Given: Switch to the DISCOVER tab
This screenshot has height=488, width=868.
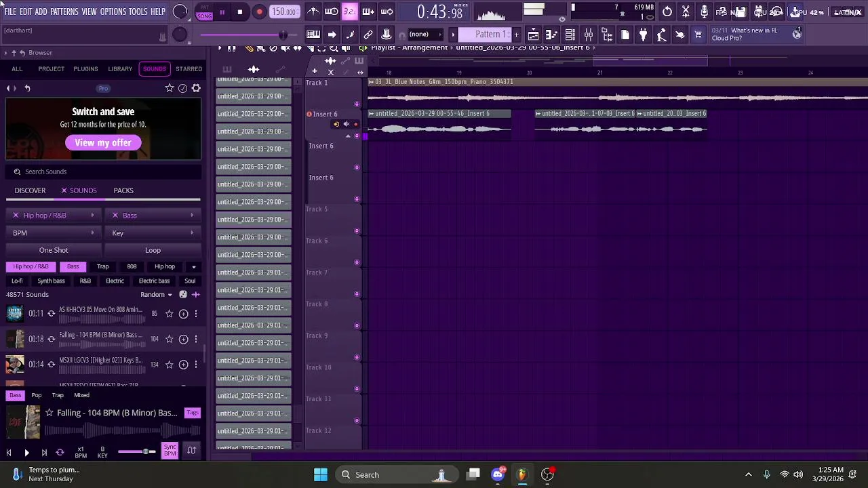Looking at the screenshot, I should click(x=30, y=190).
